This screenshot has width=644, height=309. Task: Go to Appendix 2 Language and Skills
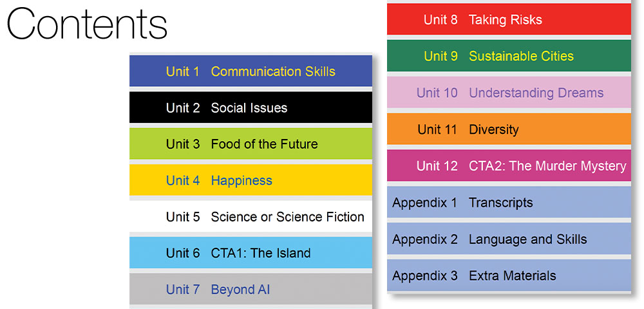(509, 238)
